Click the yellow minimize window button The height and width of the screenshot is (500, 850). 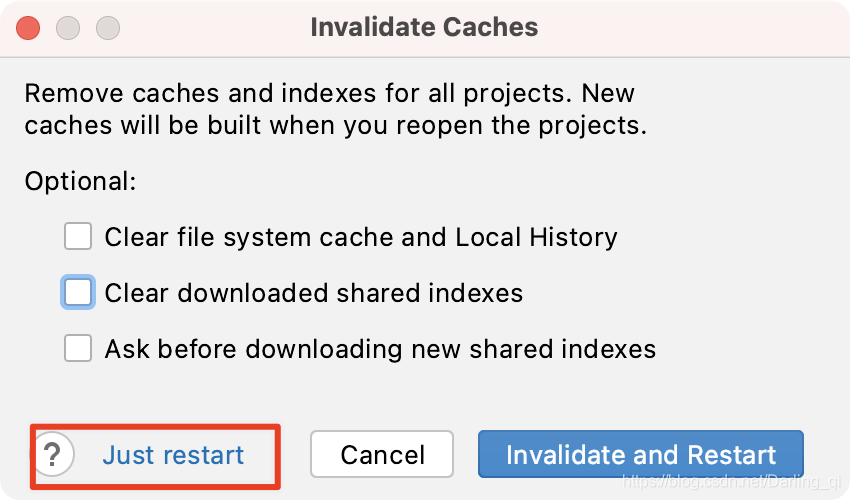point(68,27)
